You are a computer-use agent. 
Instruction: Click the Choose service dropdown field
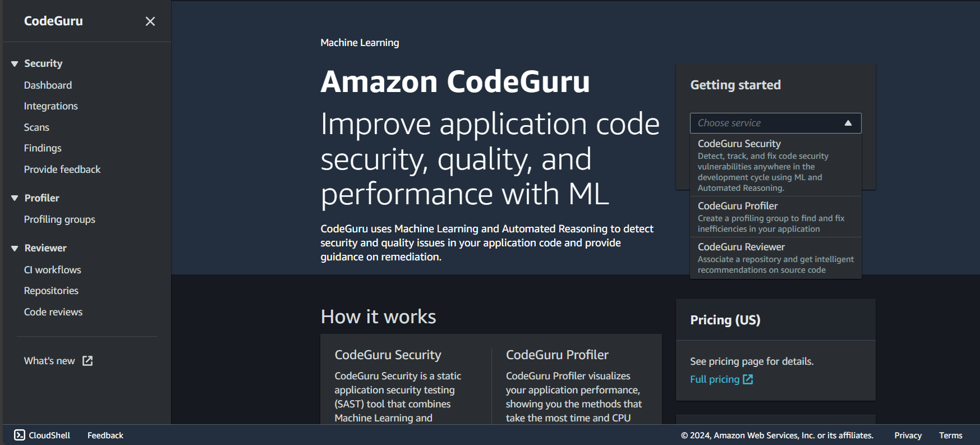point(775,123)
